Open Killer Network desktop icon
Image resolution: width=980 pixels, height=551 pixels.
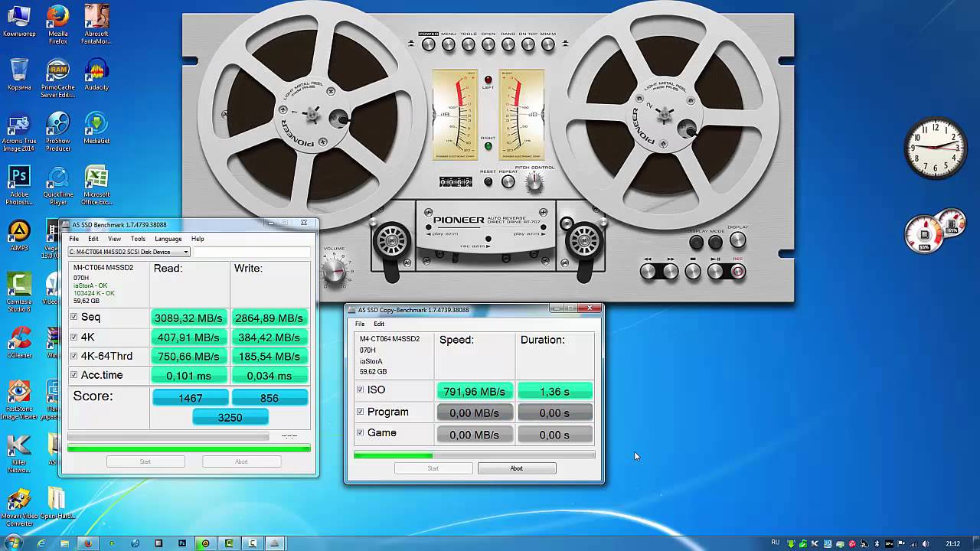coord(19,453)
